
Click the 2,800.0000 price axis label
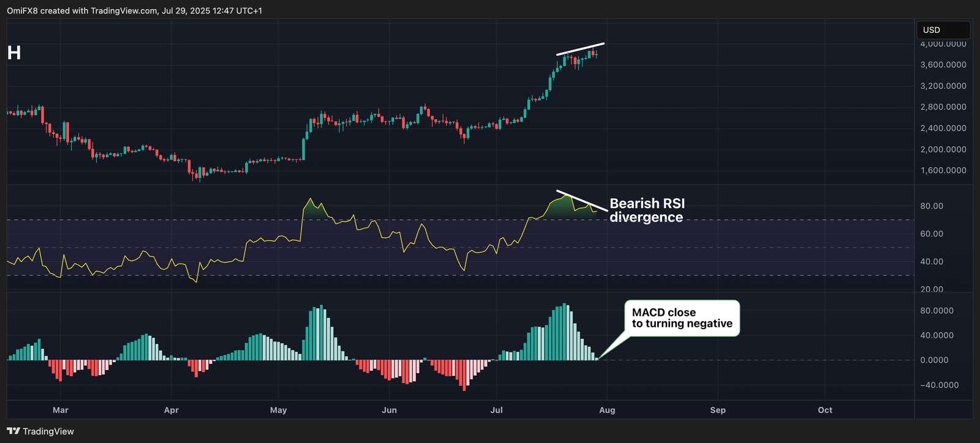(943, 107)
